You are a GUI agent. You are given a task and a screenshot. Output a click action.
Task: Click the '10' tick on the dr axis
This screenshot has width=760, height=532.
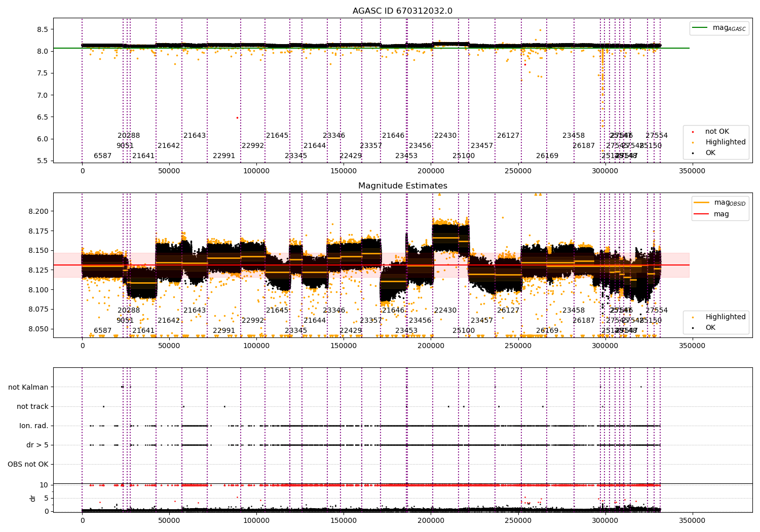(x=44, y=485)
